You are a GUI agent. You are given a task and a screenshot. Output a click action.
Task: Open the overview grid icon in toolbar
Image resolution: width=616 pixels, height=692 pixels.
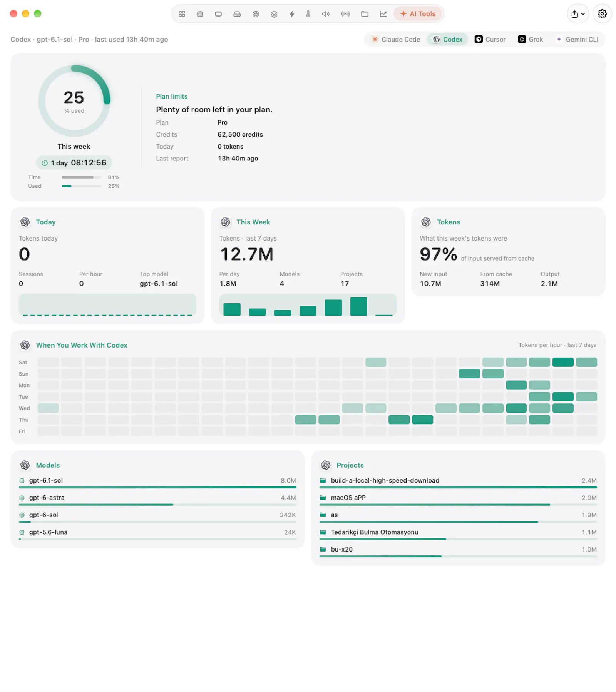point(182,14)
